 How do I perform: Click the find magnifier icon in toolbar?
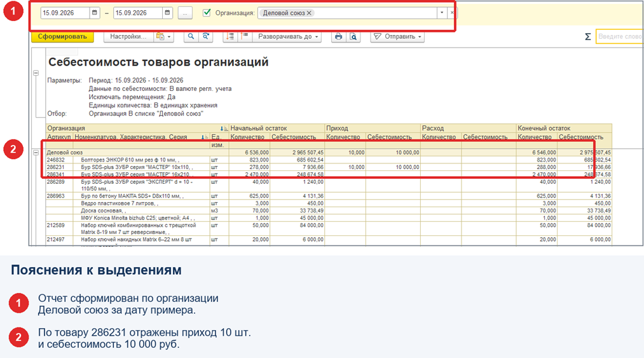[191, 37]
